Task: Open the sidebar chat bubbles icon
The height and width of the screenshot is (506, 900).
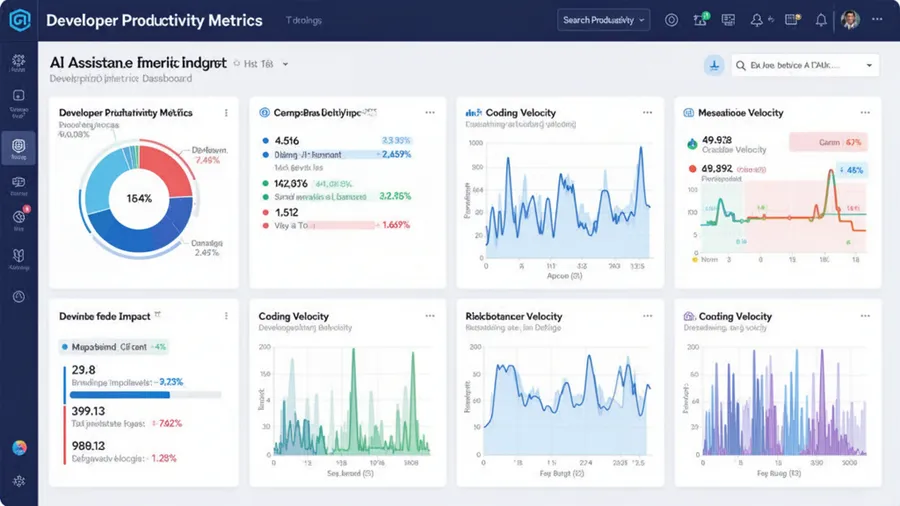Action: coord(18,183)
